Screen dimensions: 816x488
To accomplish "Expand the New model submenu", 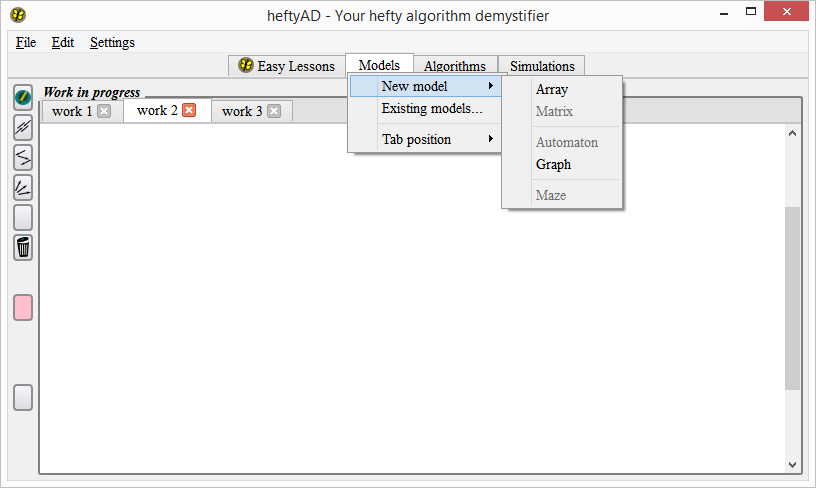I will coord(425,87).
